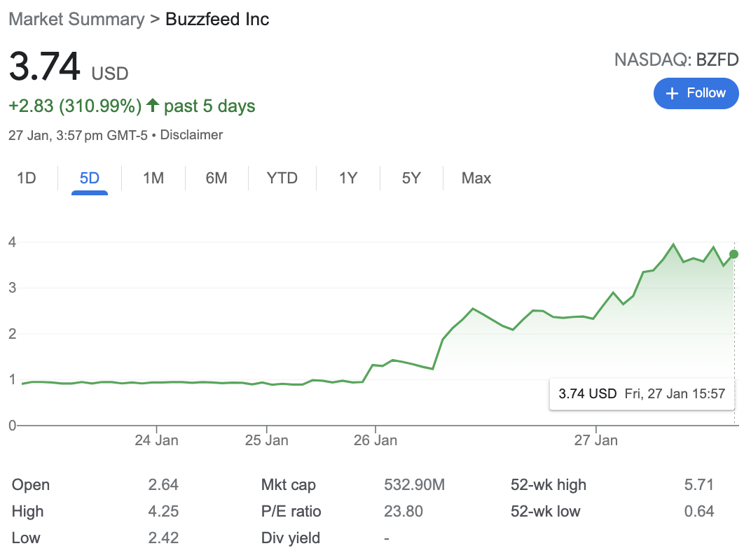Click the Follow button
Viewport: 751px width, 560px height.
tap(696, 93)
